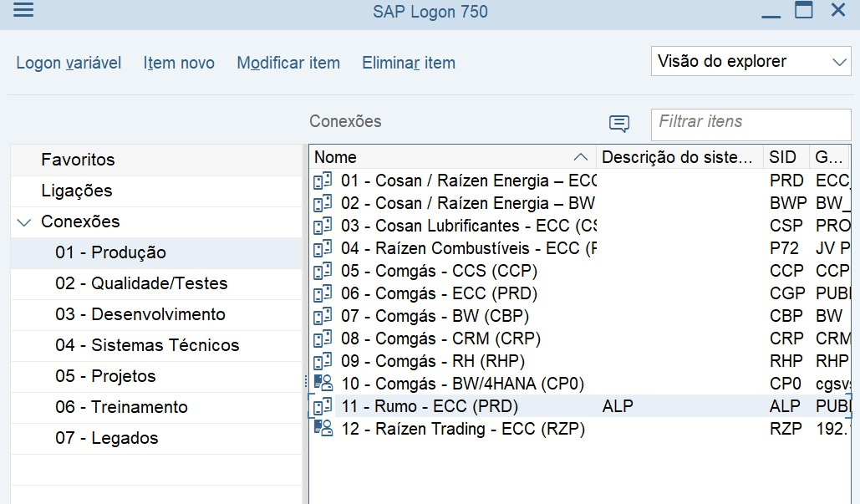Viewport: 860px width, 504px height.
Task: Click connection icon for 03 - Cosan Lubrificantes
Action: pyautogui.click(x=323, y=226)
